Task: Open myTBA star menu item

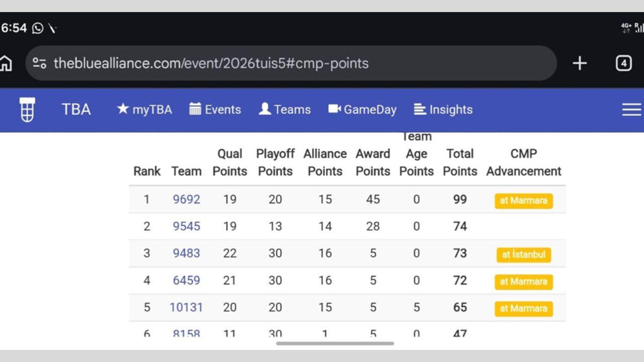Action: coord(144,110)
